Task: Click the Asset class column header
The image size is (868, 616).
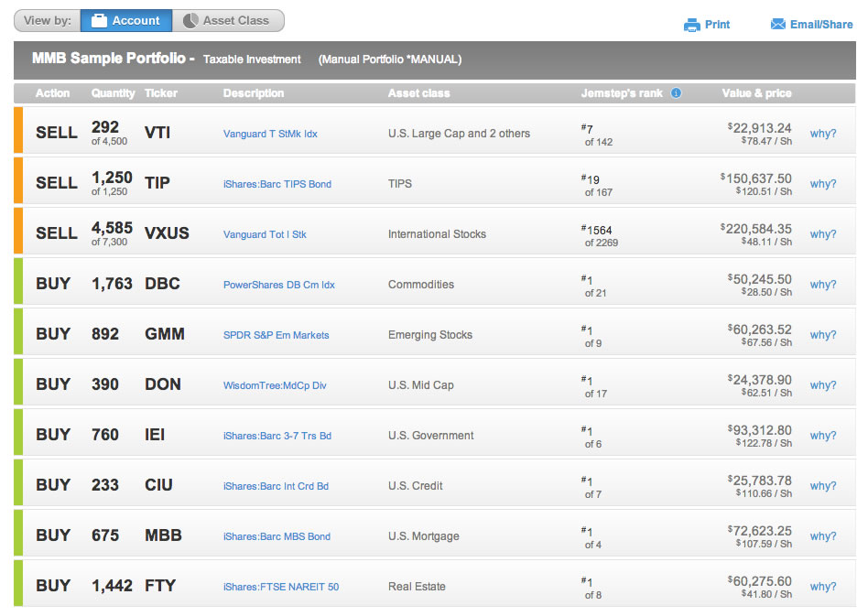Action: tap(419, 93)
